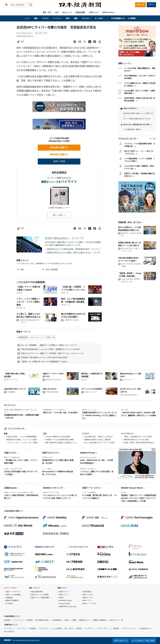The height and width of the screenshot is (644, 160).
Task: Open the 人事ウオッチ menu item
Action: [x=93, y=12]
